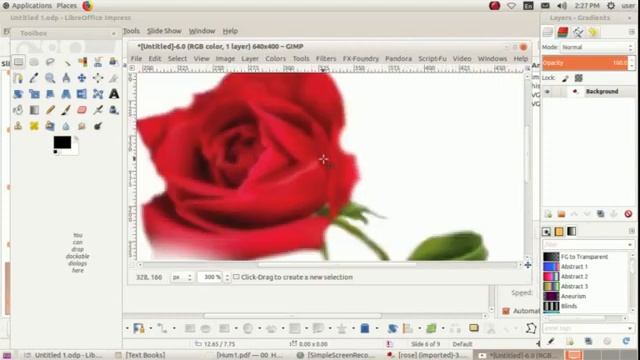This screenshot has height=360, width=640.
Task: Open the FX-Foundry menu
Action: [361, 59]
